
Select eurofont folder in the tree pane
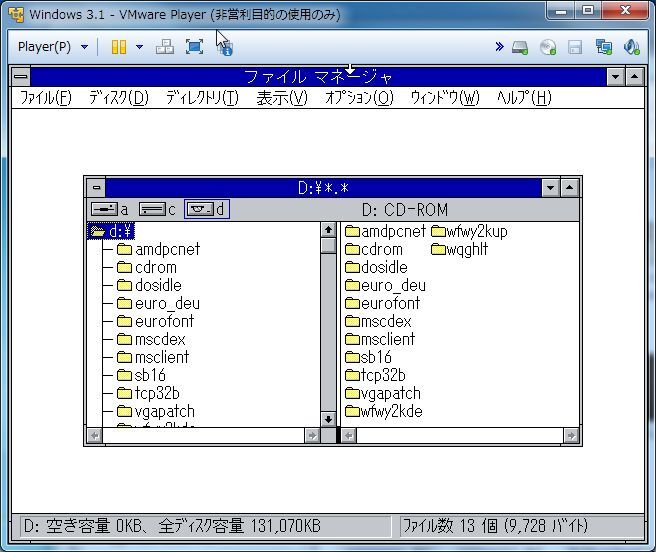coord(155,321)
